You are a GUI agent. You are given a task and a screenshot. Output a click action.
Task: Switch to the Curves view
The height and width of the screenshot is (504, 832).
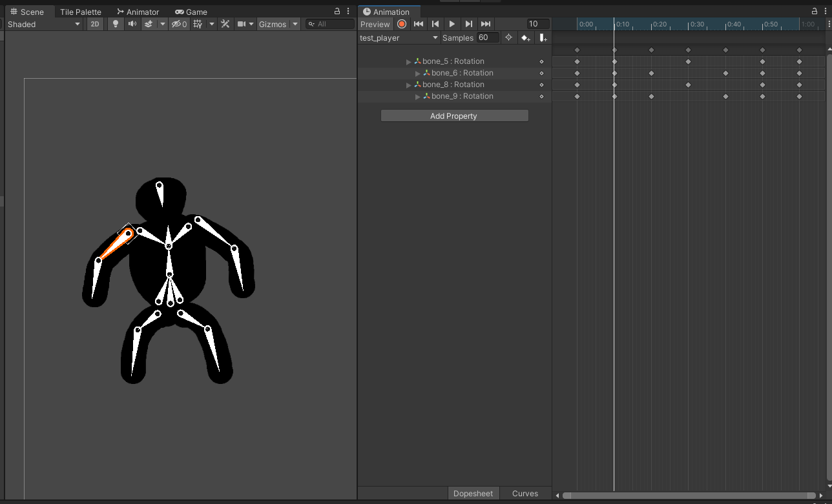point(525,492)
